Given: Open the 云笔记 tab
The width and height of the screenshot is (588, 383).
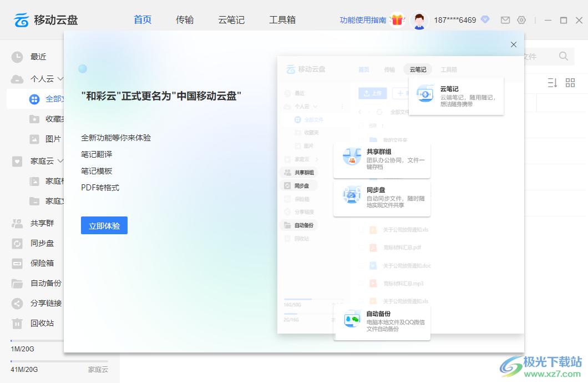Looking at the screenshot, I should pyautogui.click(x=231, y=20).
